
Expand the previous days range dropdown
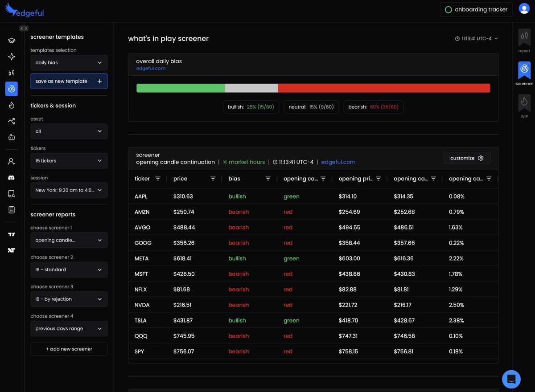tap(69, 329)
